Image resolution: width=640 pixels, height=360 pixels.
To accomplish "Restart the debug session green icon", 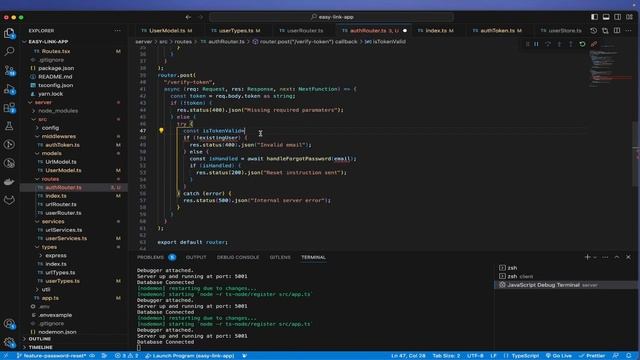I will tap(582, 44).
